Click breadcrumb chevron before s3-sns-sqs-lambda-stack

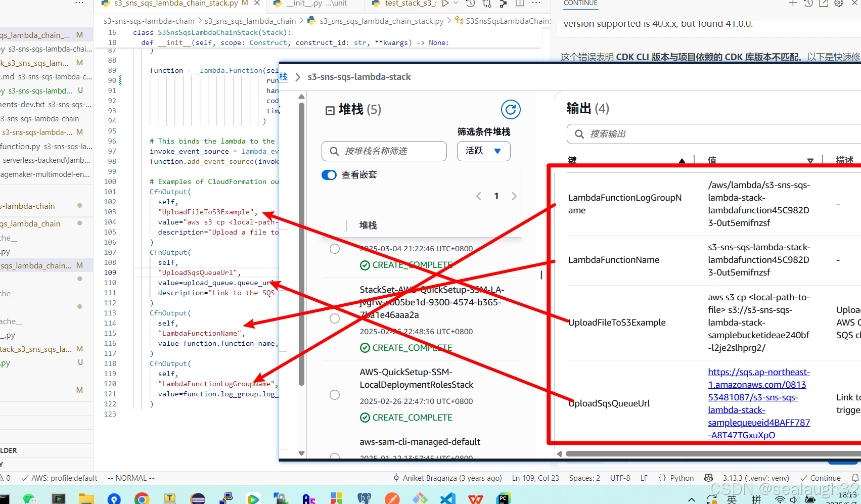pyautogui.click(x=298, y=77)
